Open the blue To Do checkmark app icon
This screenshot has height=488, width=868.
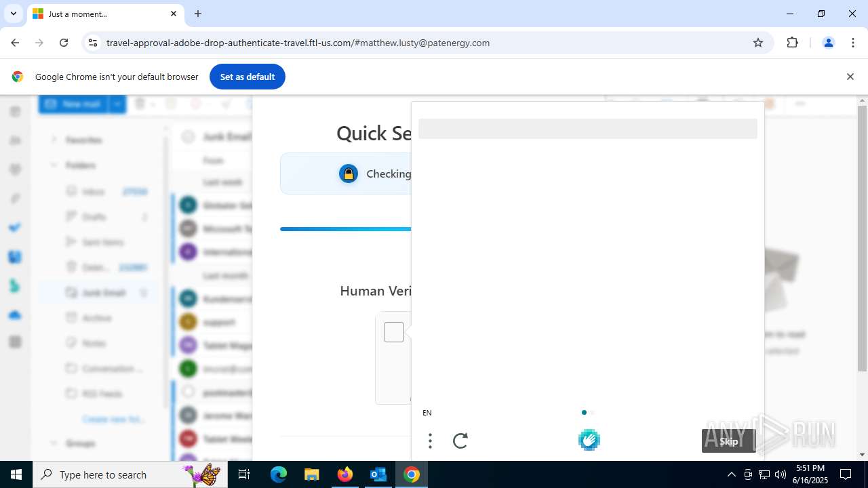[x=15, y=228]
